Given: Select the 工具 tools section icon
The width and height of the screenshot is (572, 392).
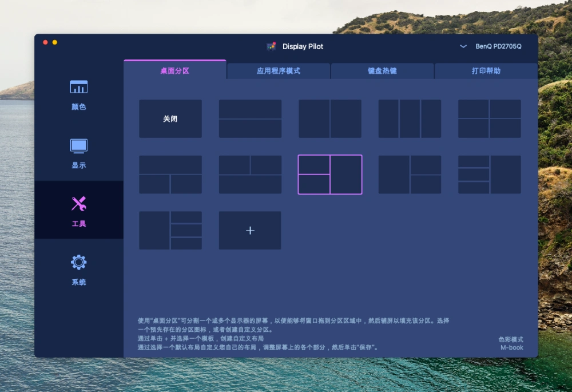Looking at the screenshot, I should click(x=78, y=204).
